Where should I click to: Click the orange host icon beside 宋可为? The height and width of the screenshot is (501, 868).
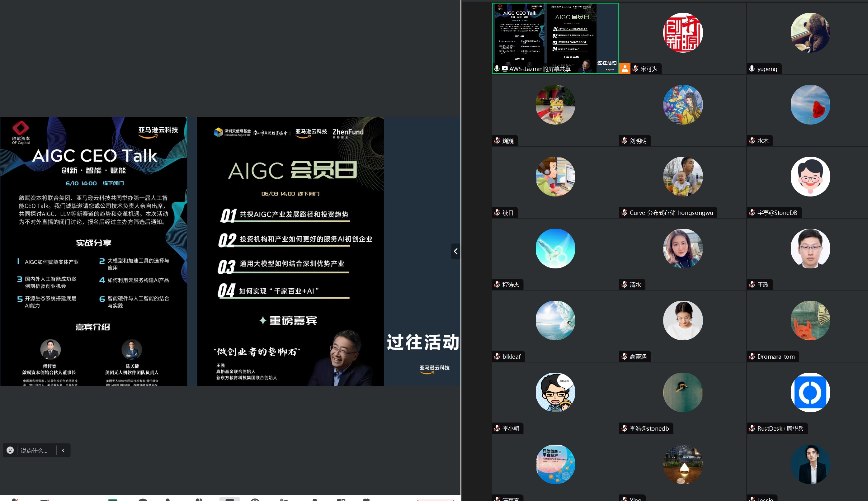pyautogui.click(x=625, y=69)
